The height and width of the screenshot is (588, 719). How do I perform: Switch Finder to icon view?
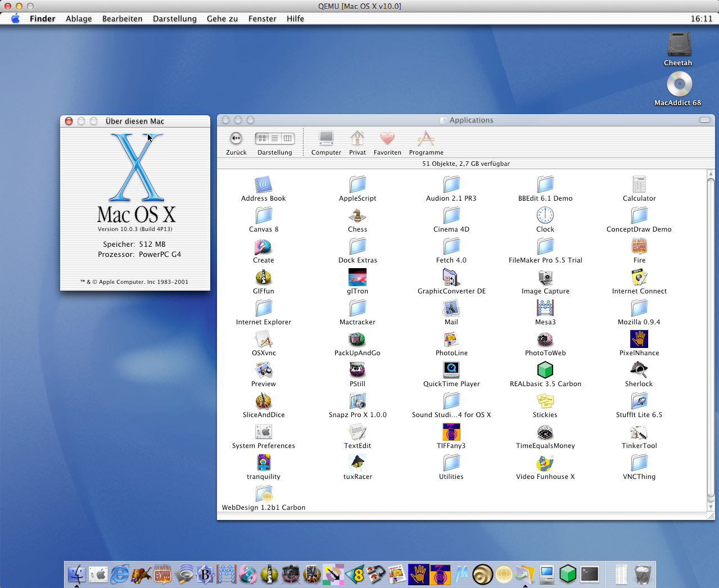click(262, 138)
